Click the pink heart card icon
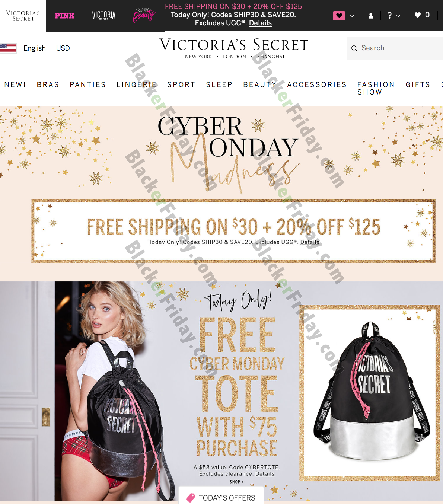This screenshot has width=443, height=504. coord(339,16)
